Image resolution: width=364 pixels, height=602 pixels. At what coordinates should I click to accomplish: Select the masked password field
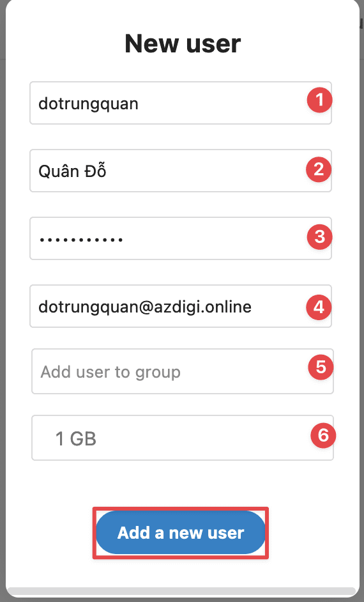(181, 238)
